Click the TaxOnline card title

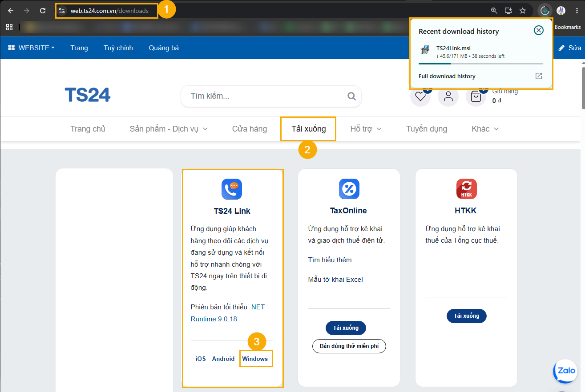[348, 211]
